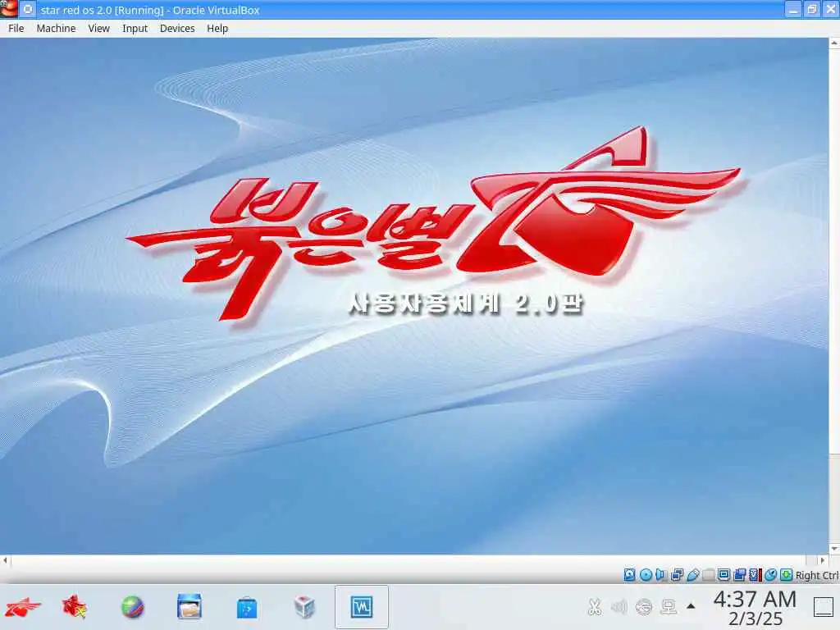Click the Right Ctrl host key label
The width and height of the screenshot is (840, 630).
(x=817, y=575)
